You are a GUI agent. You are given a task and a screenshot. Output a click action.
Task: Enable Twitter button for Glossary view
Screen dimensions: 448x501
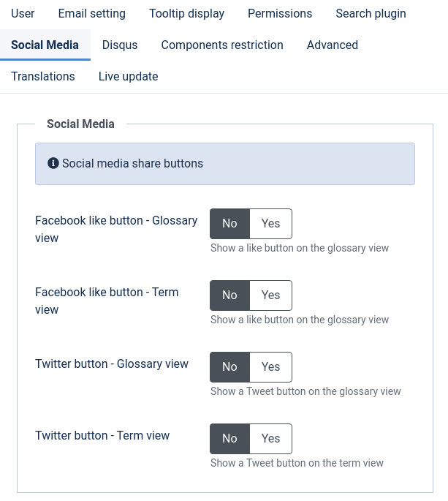point(271,367)
